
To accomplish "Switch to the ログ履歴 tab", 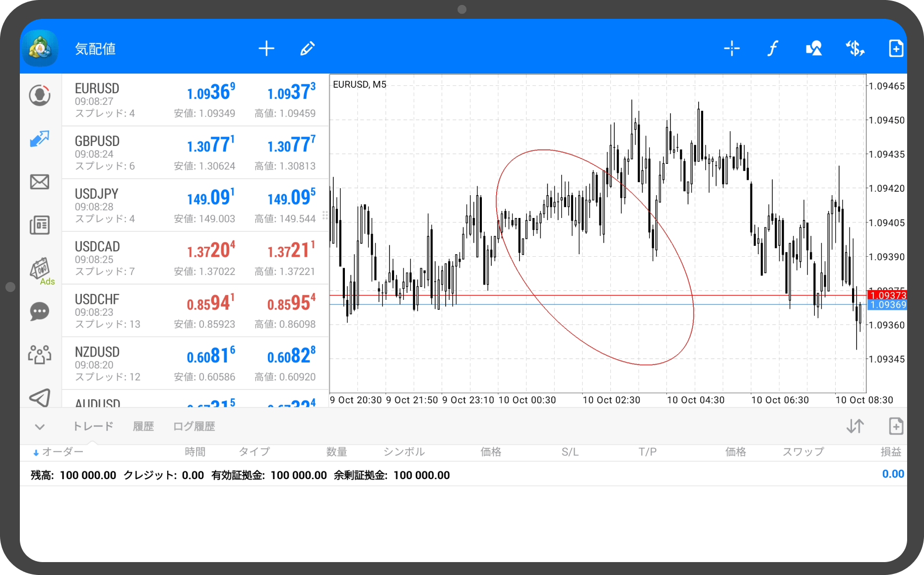I will (x=194, y=427).
